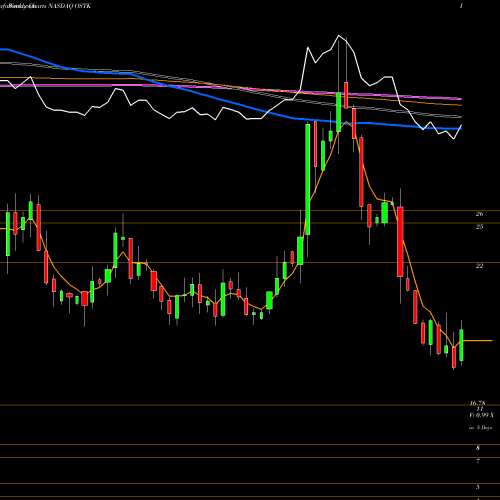Click the 16.78 price value
This screenshot has width=500, height=500.
click(478, 404)
